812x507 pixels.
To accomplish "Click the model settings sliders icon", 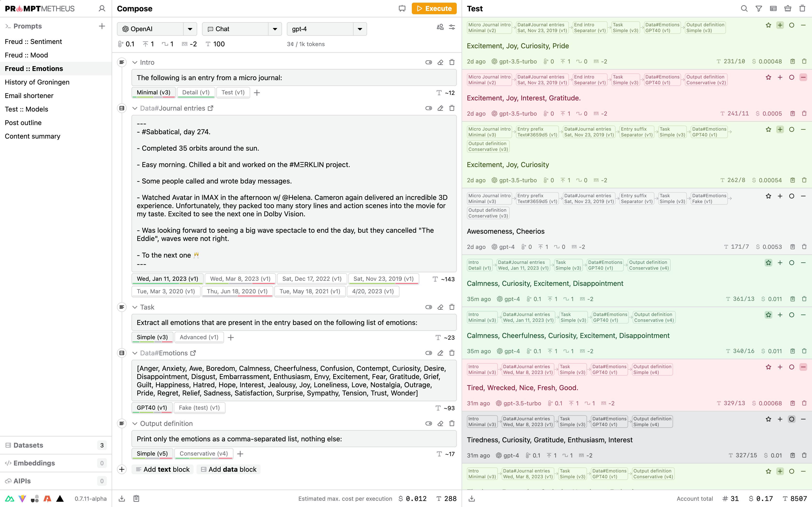I will (452, 27).
